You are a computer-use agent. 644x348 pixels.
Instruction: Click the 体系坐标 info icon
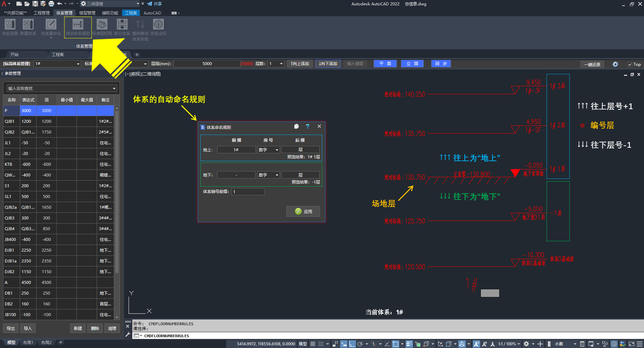point(158,25)
